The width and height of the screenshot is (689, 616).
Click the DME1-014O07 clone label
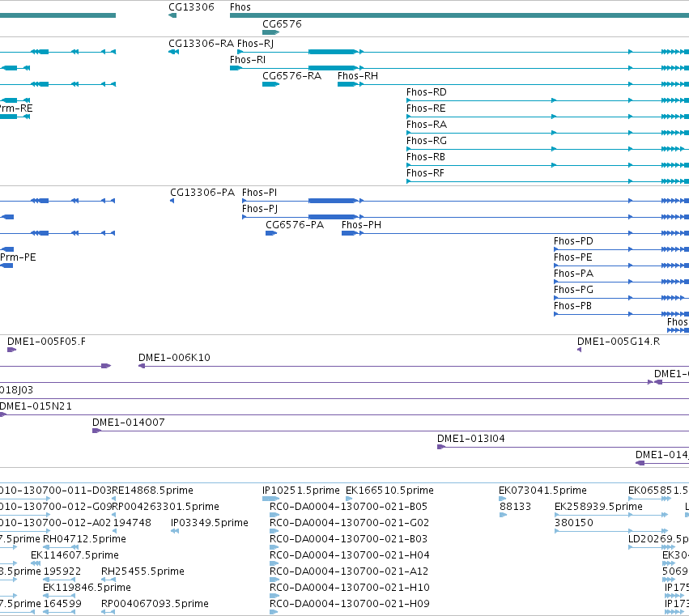[x=128, y=423]
